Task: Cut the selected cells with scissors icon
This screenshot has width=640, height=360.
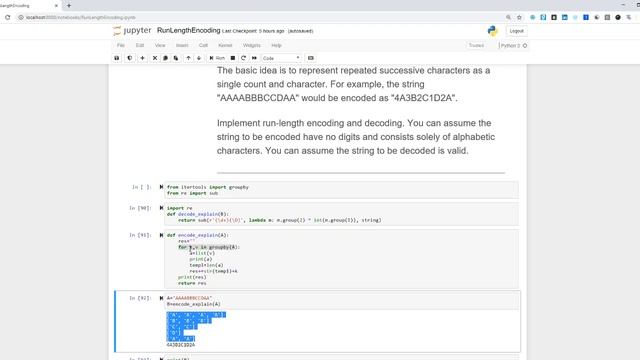Action: [155, 58]
